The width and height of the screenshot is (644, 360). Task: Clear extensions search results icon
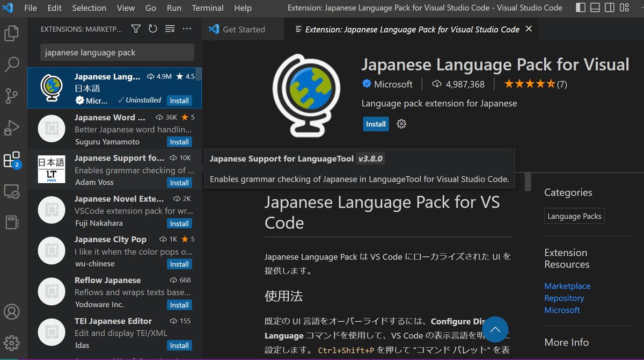(170, 29)
